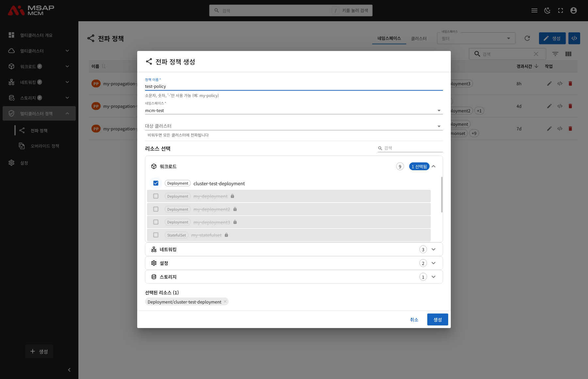Collapse the 워크로드 resource section

pyautogui.click(x=433, y=166)
